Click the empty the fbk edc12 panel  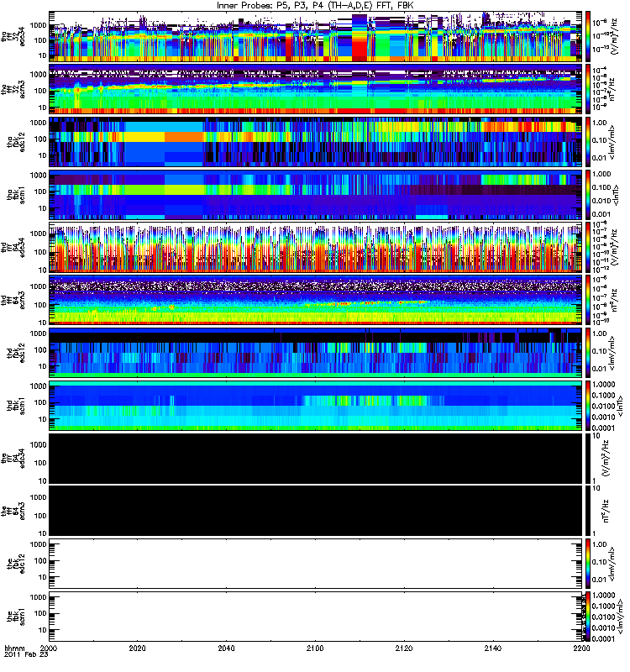316,564
